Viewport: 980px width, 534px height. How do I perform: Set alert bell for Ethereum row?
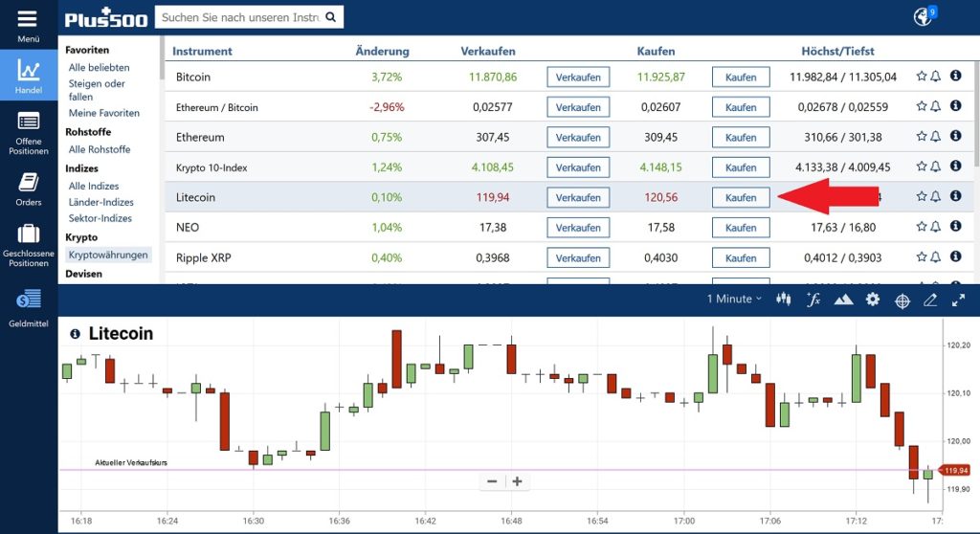(x=936, y=136)
